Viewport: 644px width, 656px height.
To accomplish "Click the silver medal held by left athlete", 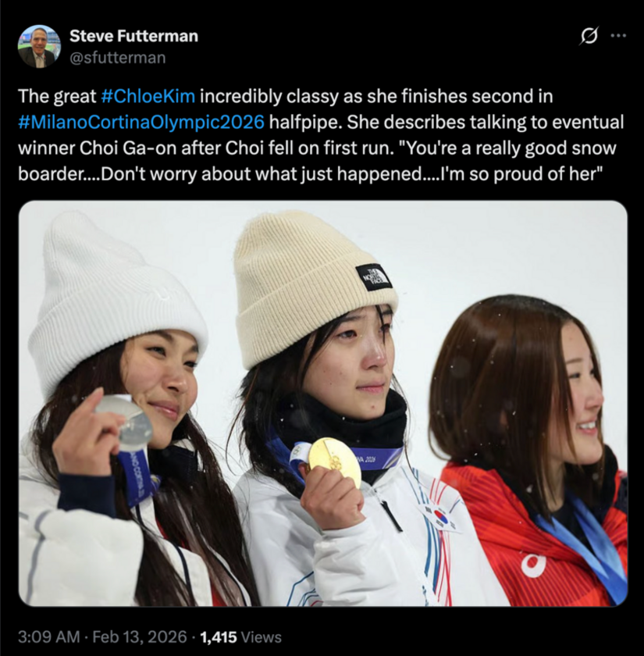I will click(x=124, y=420).
